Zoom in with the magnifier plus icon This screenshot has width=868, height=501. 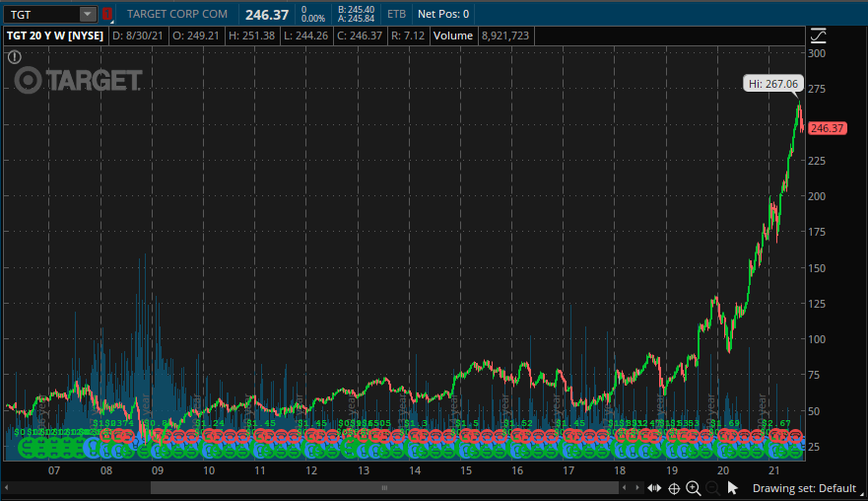point(693,488)
